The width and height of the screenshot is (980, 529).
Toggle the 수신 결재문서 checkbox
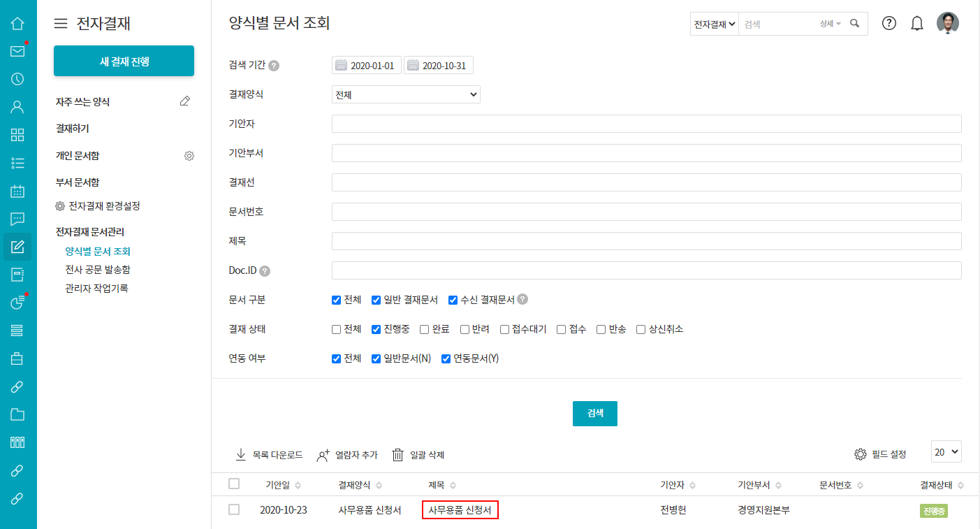click(453, 300)
